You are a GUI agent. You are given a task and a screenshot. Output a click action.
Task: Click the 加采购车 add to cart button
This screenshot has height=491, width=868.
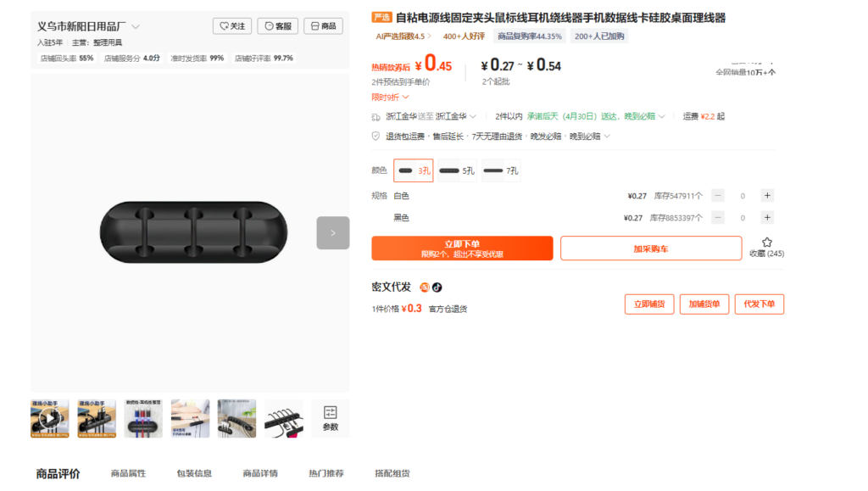tap(651, 248)
